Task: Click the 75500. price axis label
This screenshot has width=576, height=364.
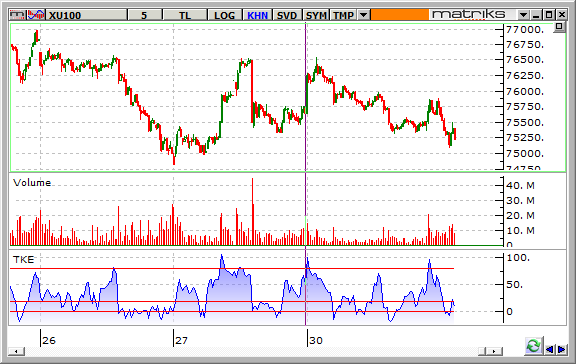Action: (525, 123)
